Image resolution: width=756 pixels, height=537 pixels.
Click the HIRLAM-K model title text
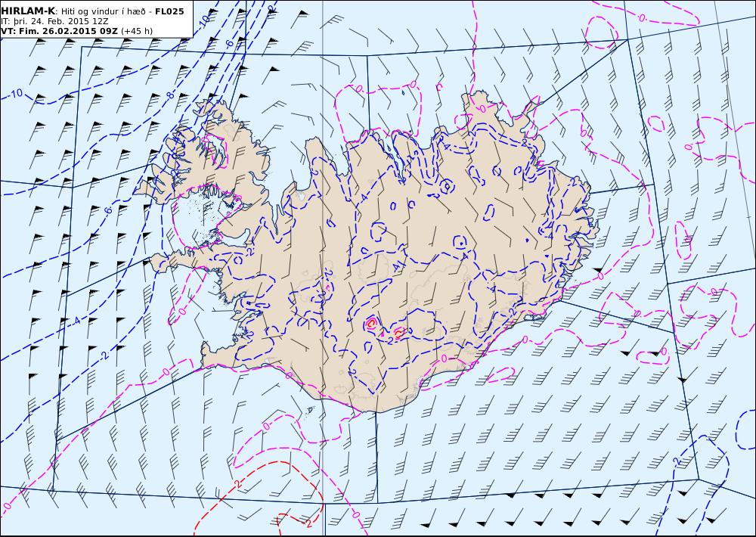click(x=28, y=11)
